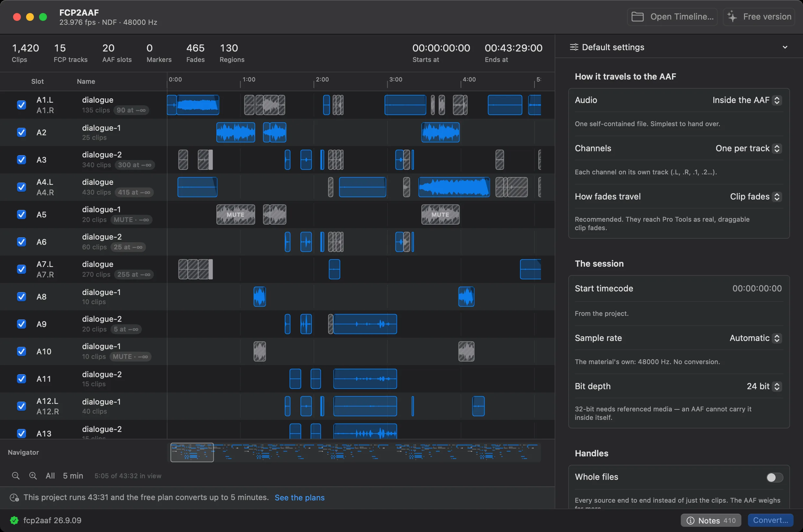Click the large waveform clip on A4.L after 3:00
803x532 pixels.
[x=454, y=187]
